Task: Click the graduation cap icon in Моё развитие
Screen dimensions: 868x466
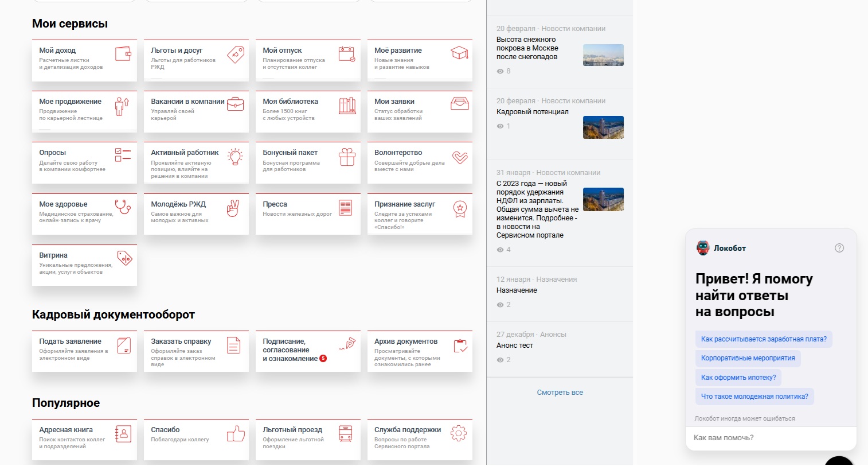Action: [x=459, y=53]
